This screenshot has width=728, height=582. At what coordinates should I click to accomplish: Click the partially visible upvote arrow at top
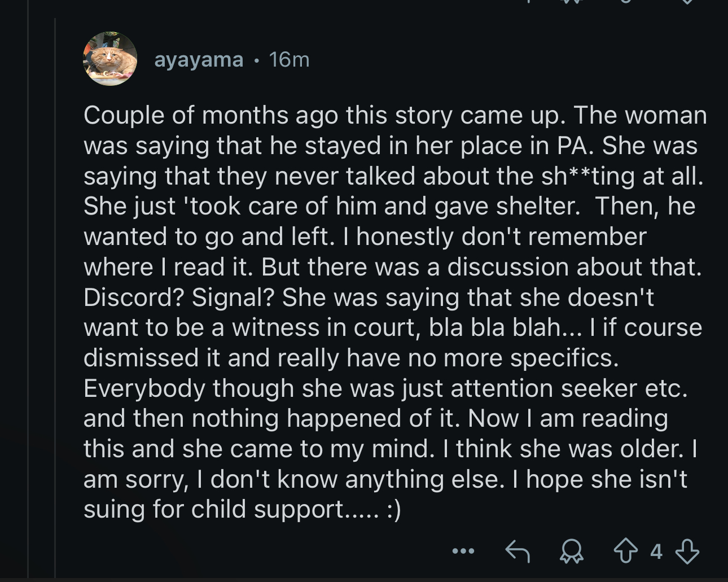[625, 2]
